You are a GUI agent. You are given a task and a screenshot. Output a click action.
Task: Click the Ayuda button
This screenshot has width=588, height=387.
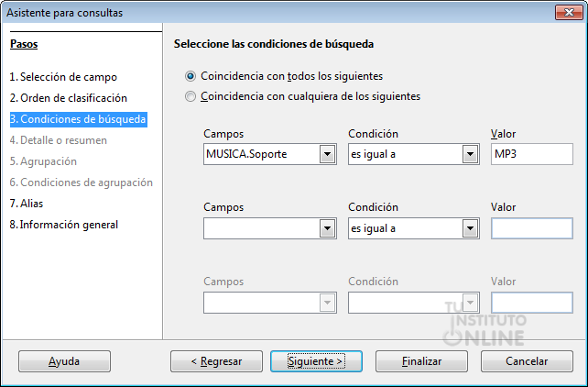pyautogui.click(x=64, y=361)
